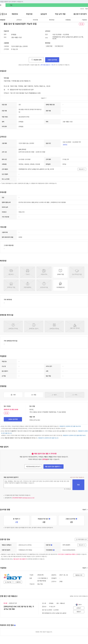
Task: Open the CNC 프로그램 작성 job posting
Action: click(19, 608)
